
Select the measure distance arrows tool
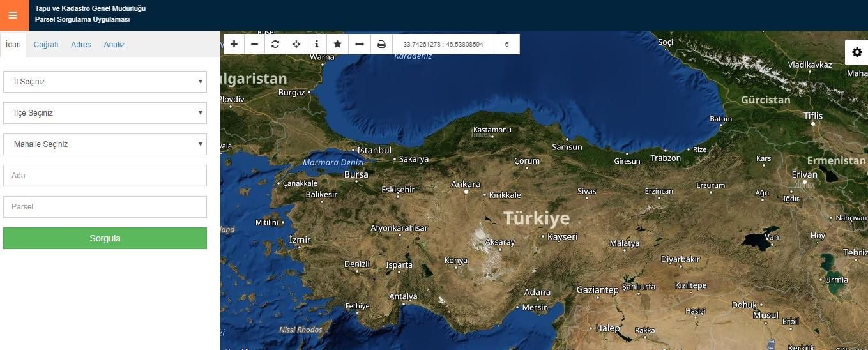359,44
